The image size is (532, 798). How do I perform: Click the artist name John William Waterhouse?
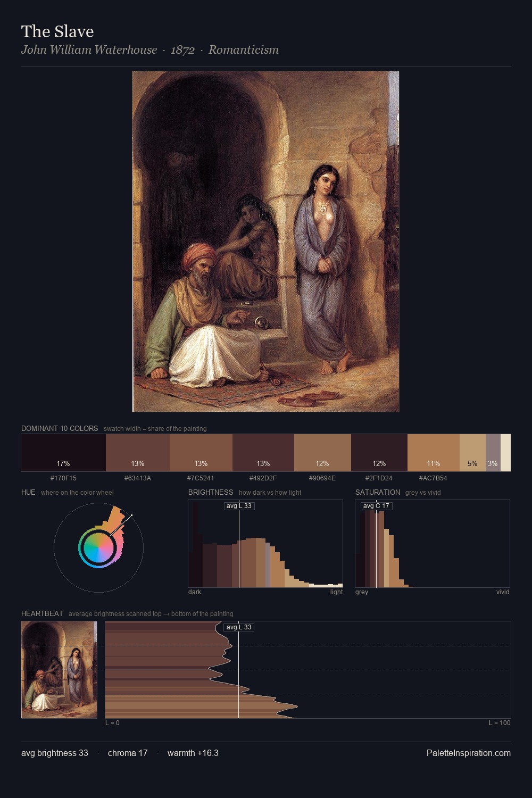[89, 49]
